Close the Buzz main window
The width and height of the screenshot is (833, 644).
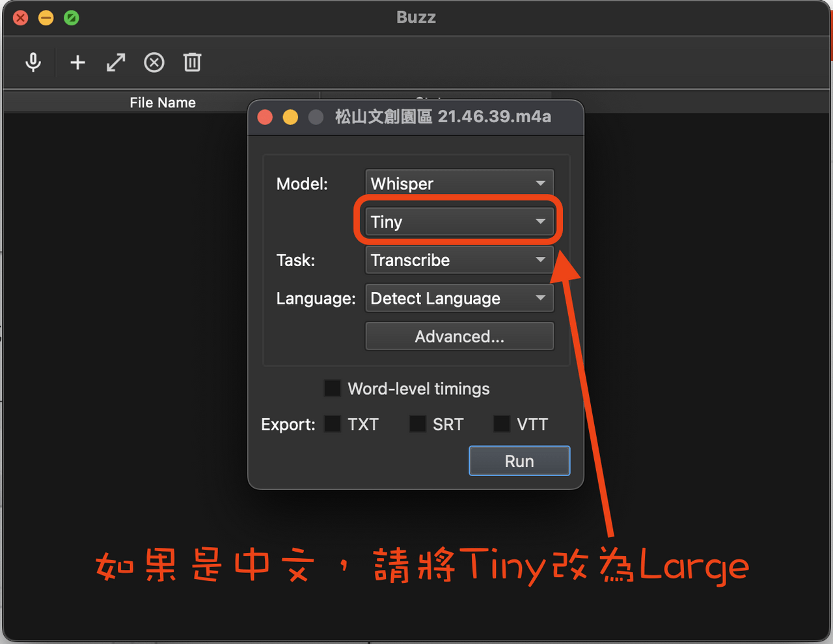pos(21,18)
